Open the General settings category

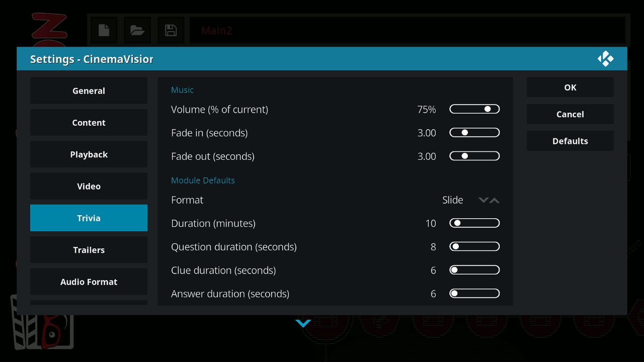(x=89, y=91)
